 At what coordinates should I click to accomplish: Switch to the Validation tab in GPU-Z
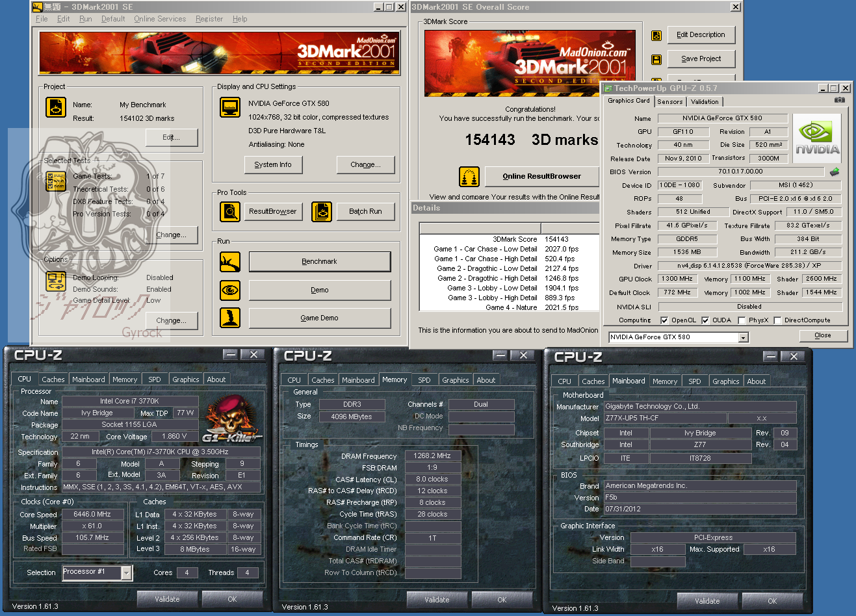[705, 102]
